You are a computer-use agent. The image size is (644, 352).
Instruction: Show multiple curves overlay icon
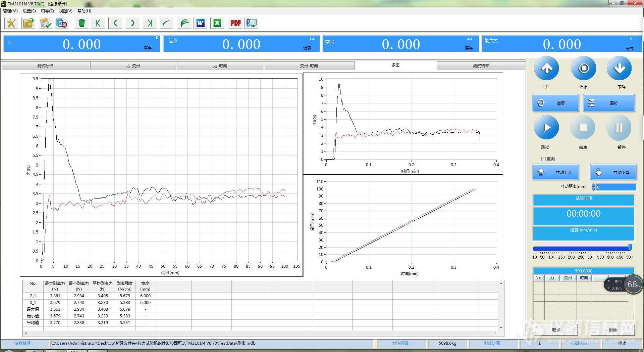point(184,23)
